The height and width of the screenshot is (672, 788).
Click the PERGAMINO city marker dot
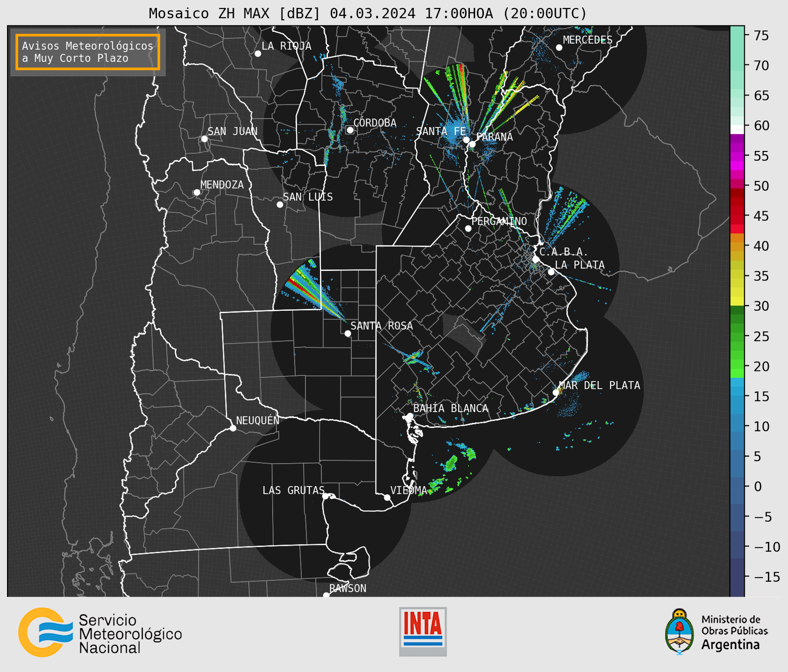click(x=468, y=229)
